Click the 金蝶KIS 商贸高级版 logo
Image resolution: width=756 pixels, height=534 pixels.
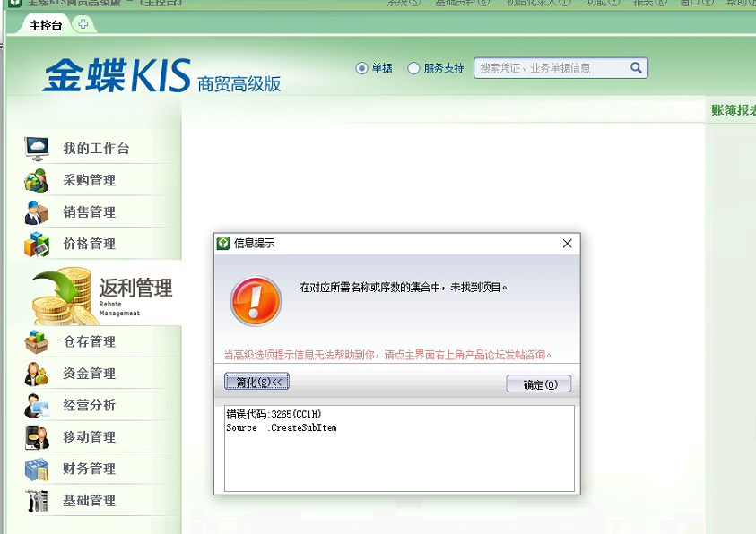[162, 75]
